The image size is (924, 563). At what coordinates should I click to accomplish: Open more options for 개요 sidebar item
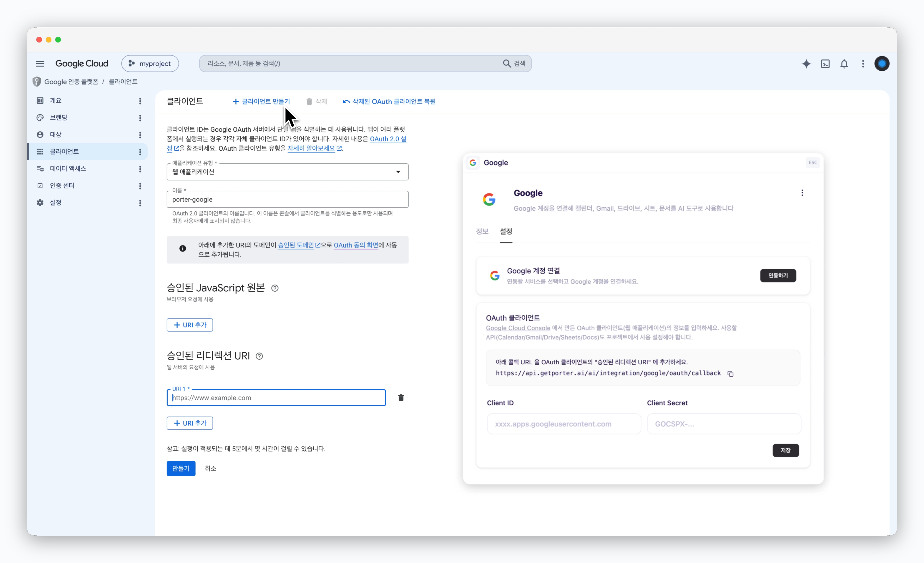pyautogui.click(x=140, y=101)
